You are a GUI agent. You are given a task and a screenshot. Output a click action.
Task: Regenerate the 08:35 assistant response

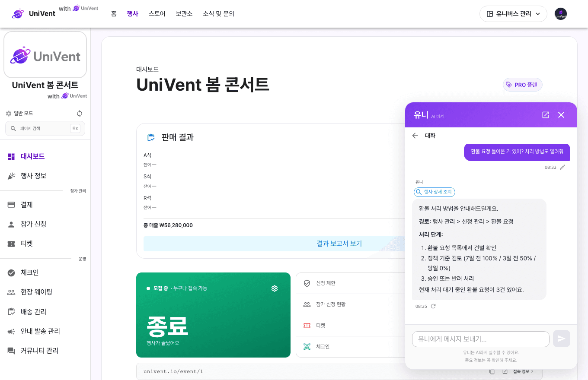pyautogui.click(x=433, y=306)
